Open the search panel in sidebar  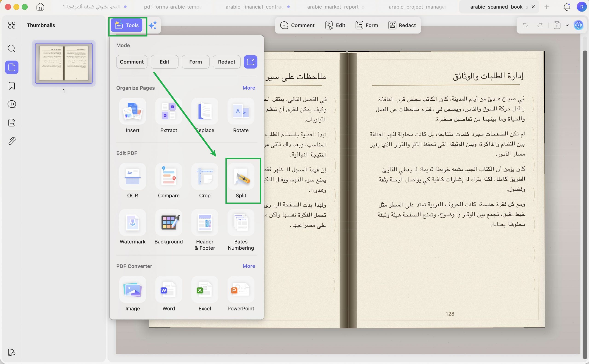[12, 49]
